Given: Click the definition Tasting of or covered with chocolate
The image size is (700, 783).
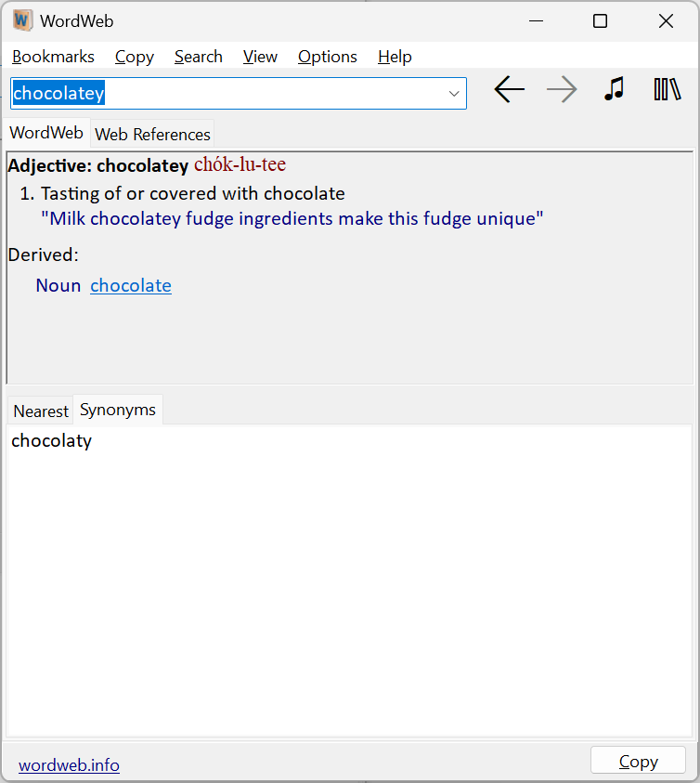Looking at the screenshot, I should [x=193, y=193].
